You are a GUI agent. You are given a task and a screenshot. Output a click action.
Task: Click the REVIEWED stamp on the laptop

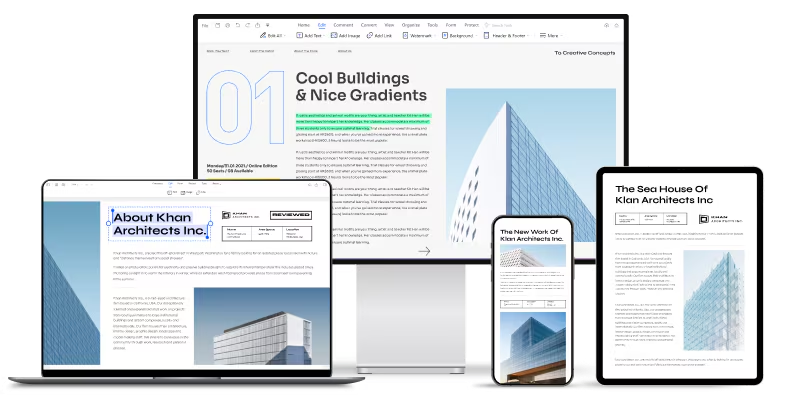[x=291, y=215]
